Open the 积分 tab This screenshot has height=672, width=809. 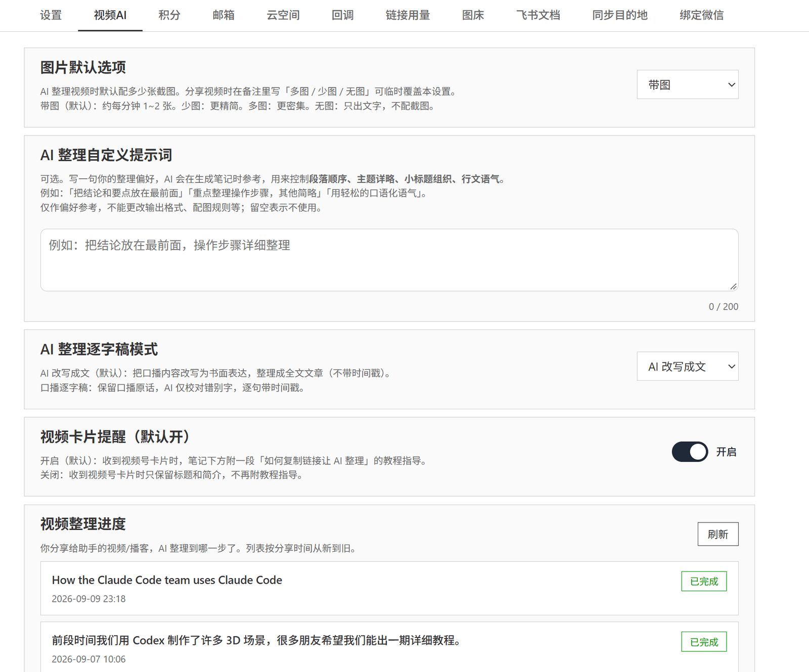pyautogui.click(x=169, y=15)
